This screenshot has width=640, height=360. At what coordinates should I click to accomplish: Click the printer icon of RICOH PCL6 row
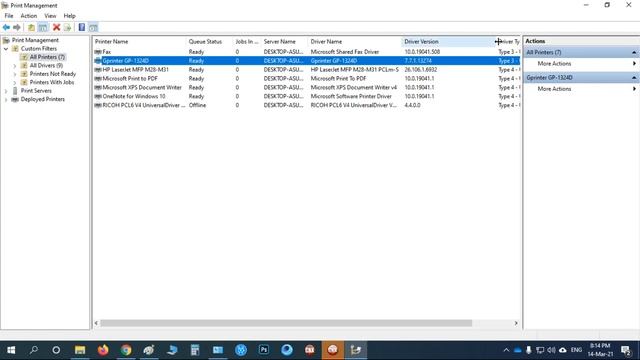coord(98,105)
